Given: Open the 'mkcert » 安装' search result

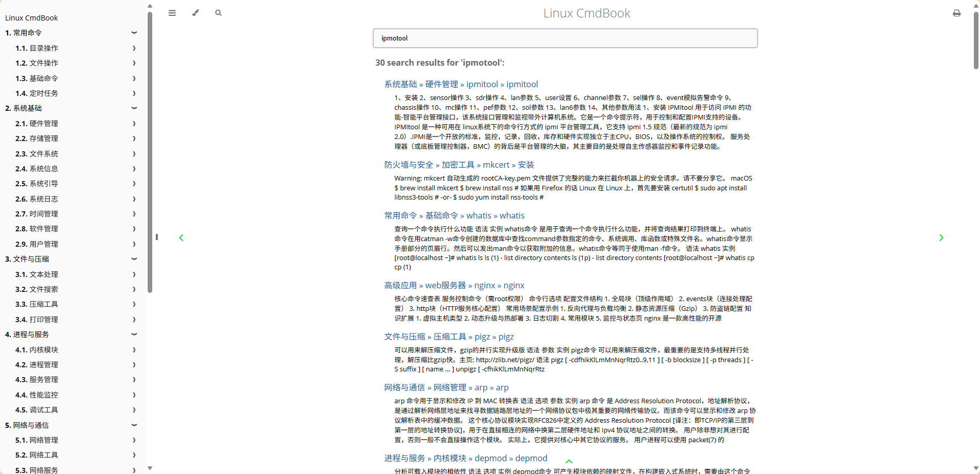Looking at the screenshot, I should pyautogui.click(x=459, y=165).
